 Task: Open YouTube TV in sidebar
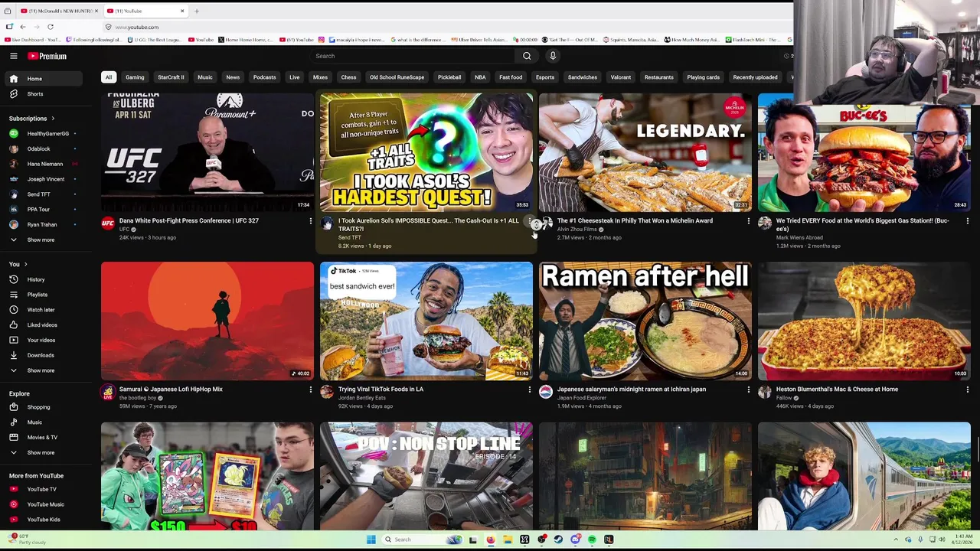[x=43, y=489]
